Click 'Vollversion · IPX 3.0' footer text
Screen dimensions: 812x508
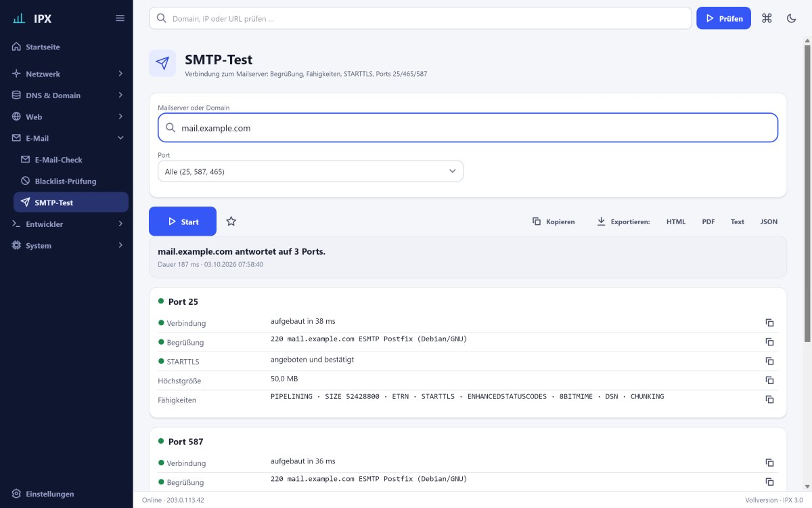click(x=773, y=500)
